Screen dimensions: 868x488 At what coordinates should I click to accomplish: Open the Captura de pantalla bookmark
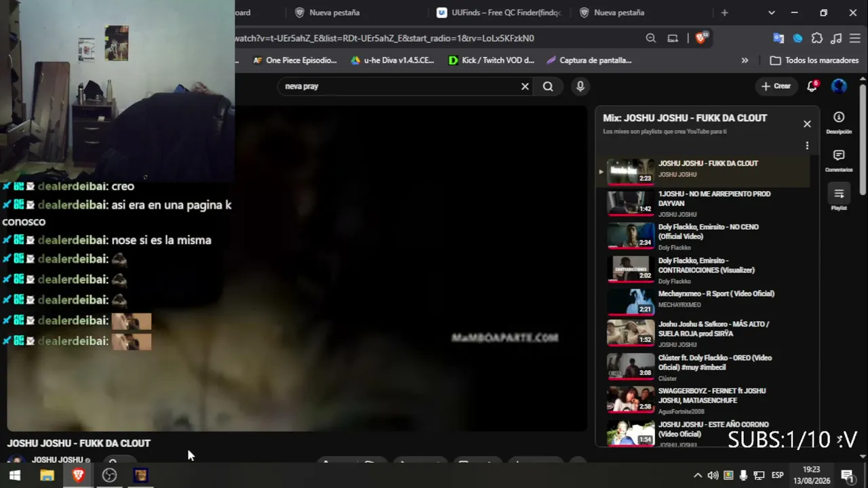tap(589, 60)
